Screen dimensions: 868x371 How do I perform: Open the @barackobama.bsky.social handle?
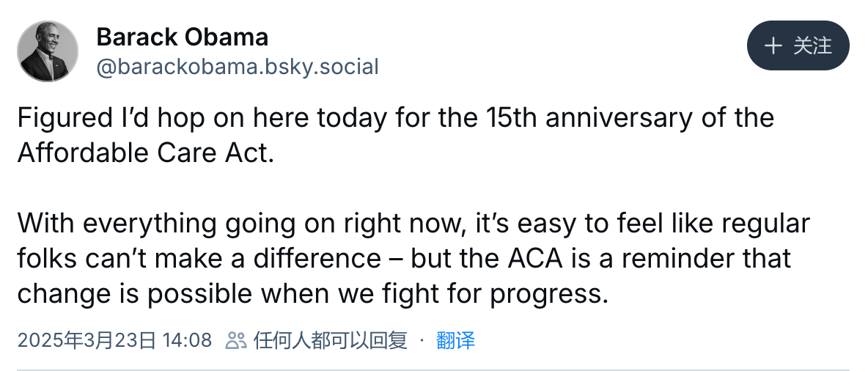point(238,67)
